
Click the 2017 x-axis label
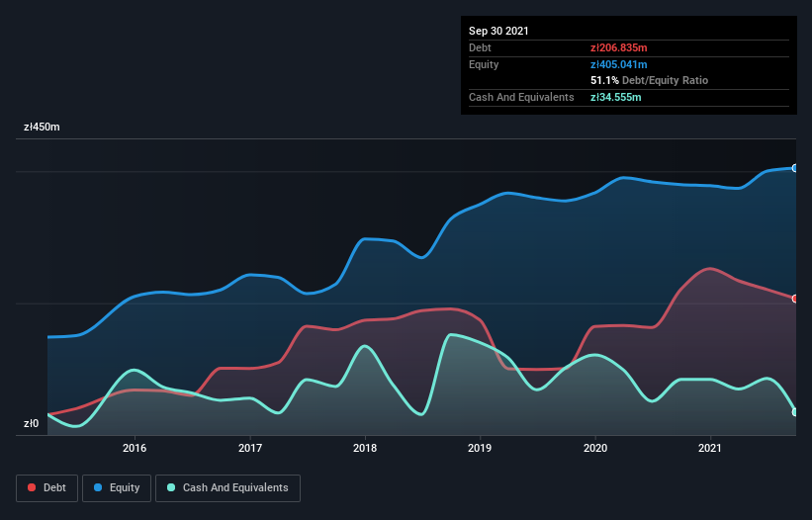click(250, 448)
